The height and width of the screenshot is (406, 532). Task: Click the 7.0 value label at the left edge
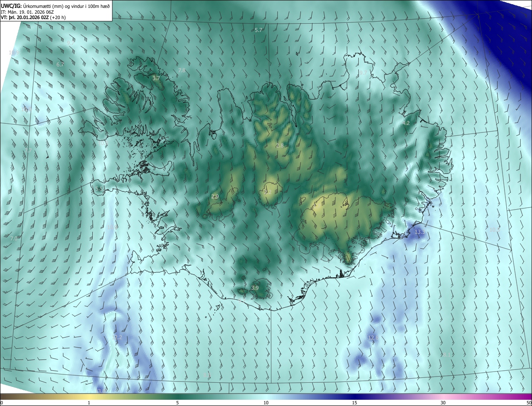pyautogui.click(x=14, y=239)
